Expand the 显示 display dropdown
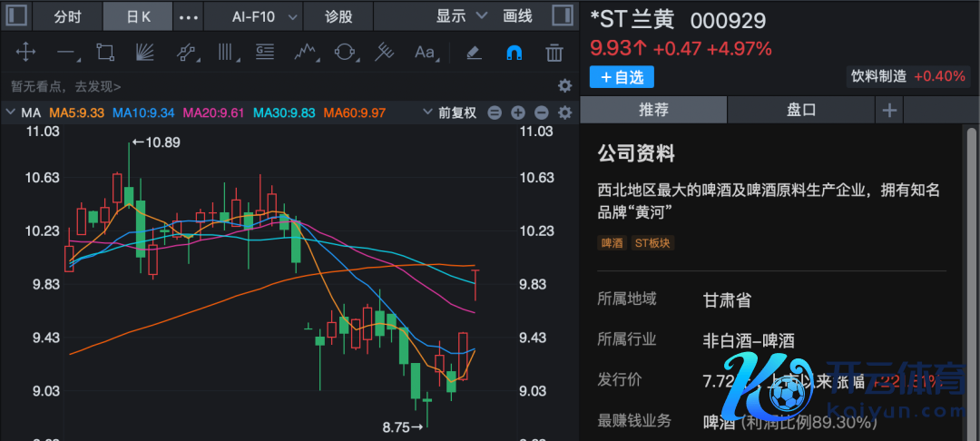 pos(461,16)
